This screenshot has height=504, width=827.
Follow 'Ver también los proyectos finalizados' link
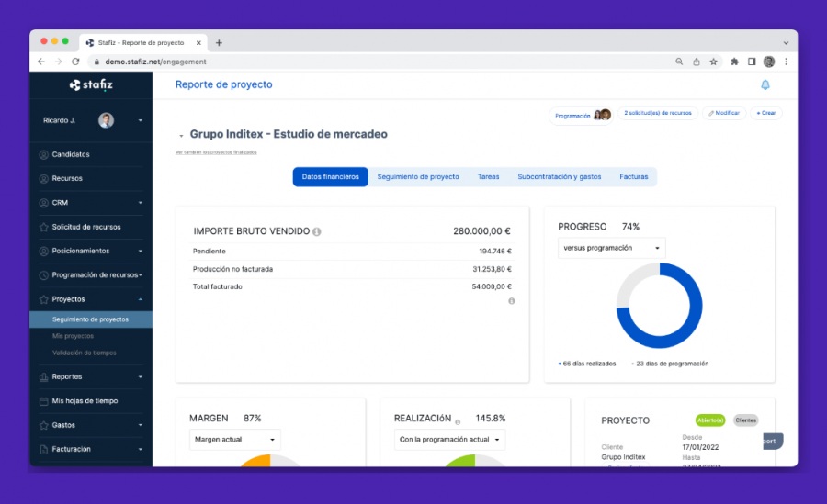[x=216, y=152]
